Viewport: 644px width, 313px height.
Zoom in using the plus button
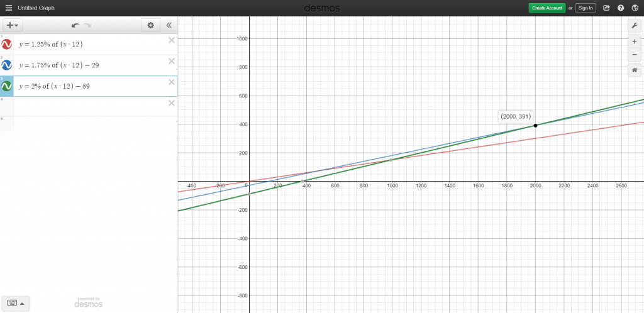point(635,41)
